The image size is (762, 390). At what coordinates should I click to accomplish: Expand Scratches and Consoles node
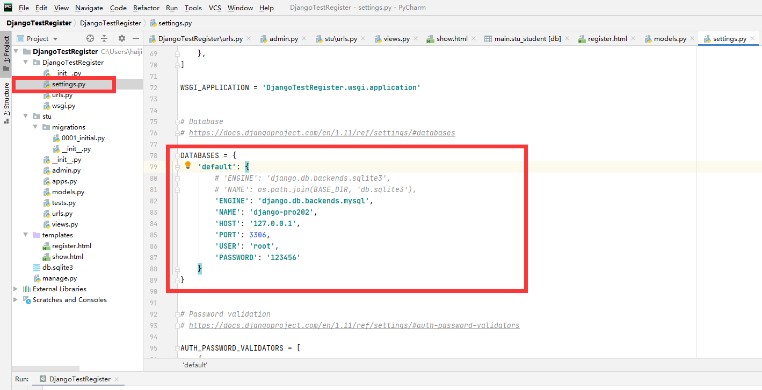coord(17,300)
